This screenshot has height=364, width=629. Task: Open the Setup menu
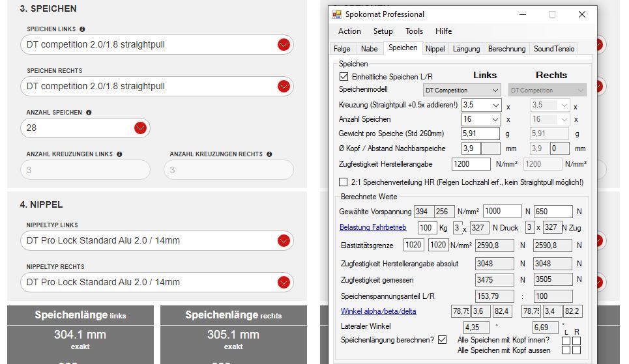click(383, 31)
